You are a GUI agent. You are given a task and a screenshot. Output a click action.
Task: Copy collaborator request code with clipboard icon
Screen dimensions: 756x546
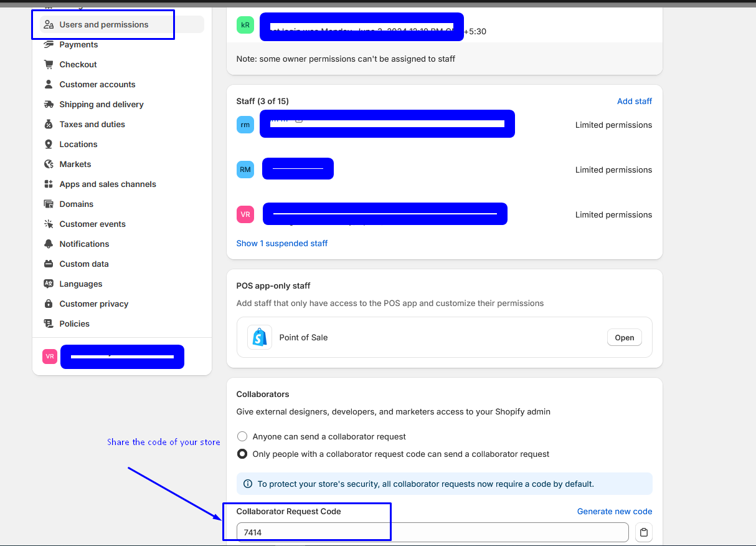pyautogui.click(x=644, y=532)
